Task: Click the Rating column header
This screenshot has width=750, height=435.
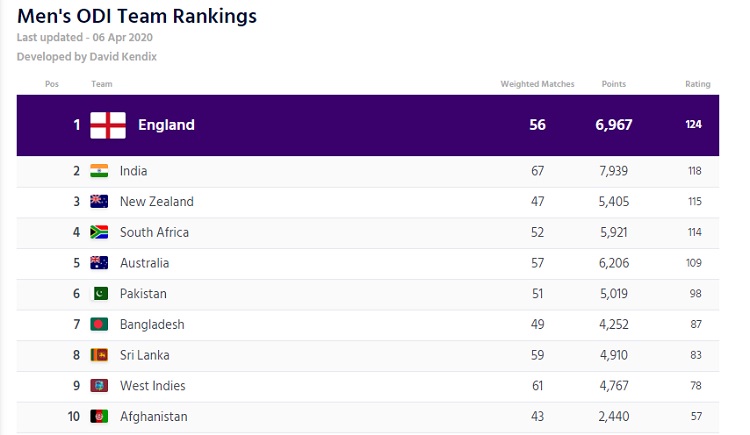Action: tap(697, 84)
